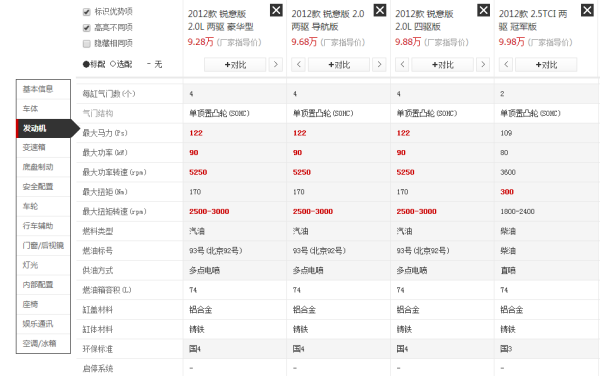The height and width of the screenshot is (376, 600).
Task: Remove the 2012款 锐意版 2.0 两驱 导航版 column
Action: coord(380,10)
